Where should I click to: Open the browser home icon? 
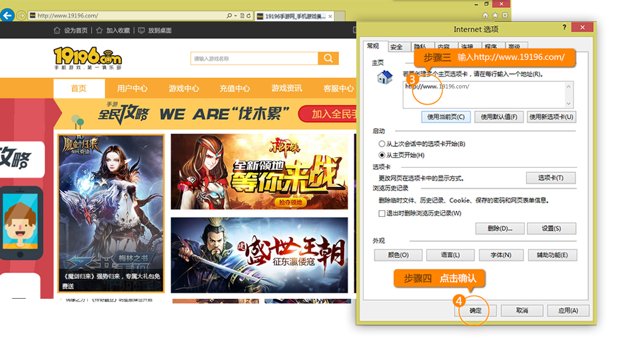point(485,15)
